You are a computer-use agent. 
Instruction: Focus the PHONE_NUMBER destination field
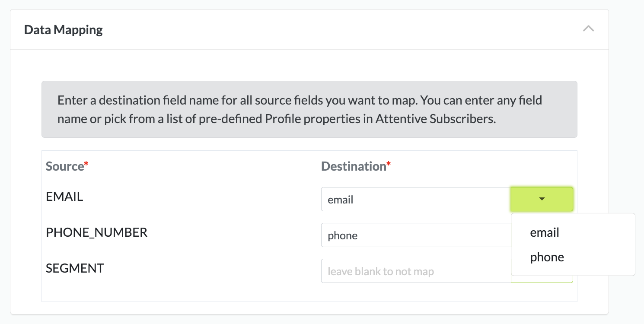(x=415, y=235)
